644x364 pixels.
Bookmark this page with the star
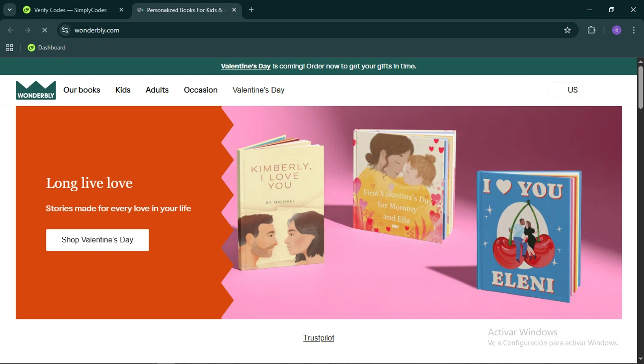click(568, 30)
